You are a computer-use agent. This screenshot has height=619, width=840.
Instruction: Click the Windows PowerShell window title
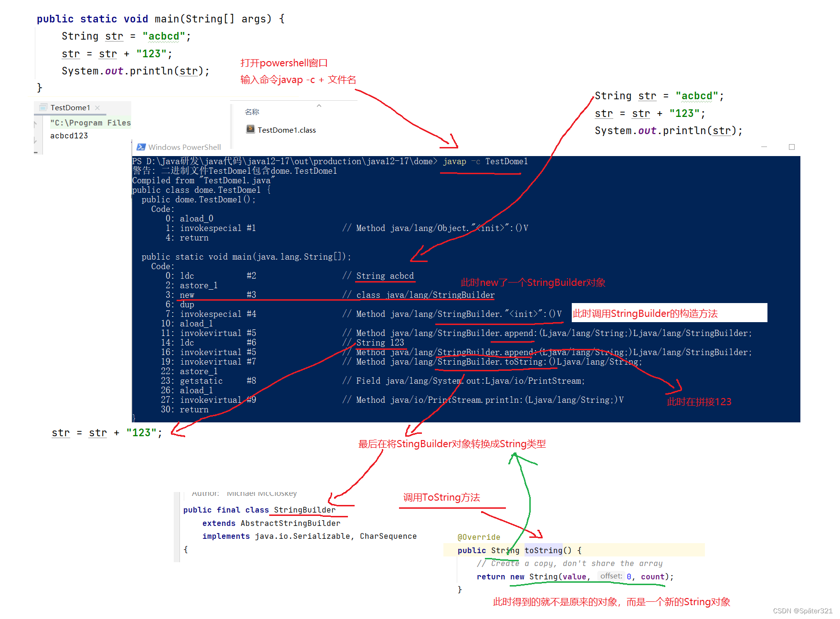point(184,147)
